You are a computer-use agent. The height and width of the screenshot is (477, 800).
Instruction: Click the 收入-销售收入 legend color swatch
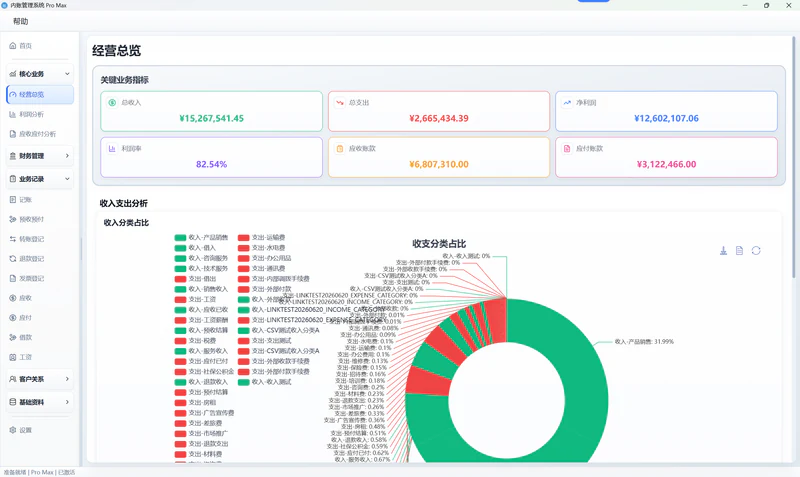point(180,289)
